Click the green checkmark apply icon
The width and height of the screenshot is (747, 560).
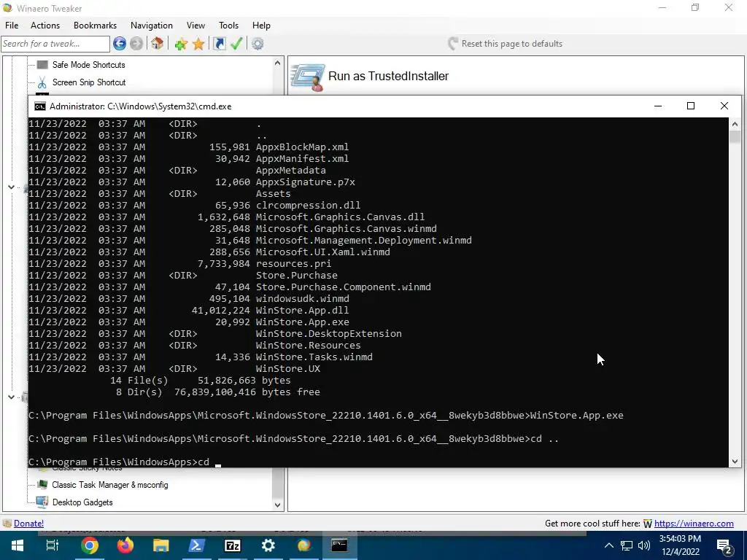236,44
